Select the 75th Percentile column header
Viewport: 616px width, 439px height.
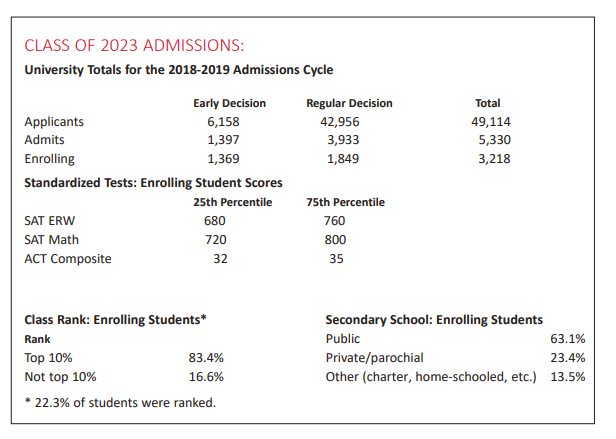pos(345,202)
